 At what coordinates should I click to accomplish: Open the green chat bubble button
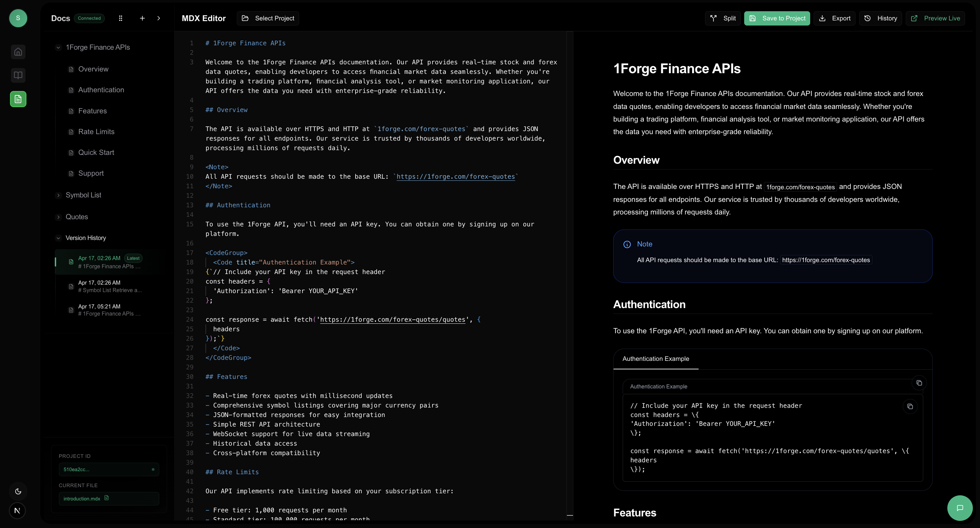pyautogui.click(x=960, y=508)
